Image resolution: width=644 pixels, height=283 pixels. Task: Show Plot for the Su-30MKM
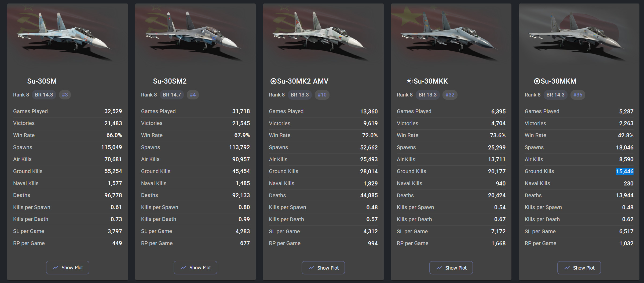point(579,268)
